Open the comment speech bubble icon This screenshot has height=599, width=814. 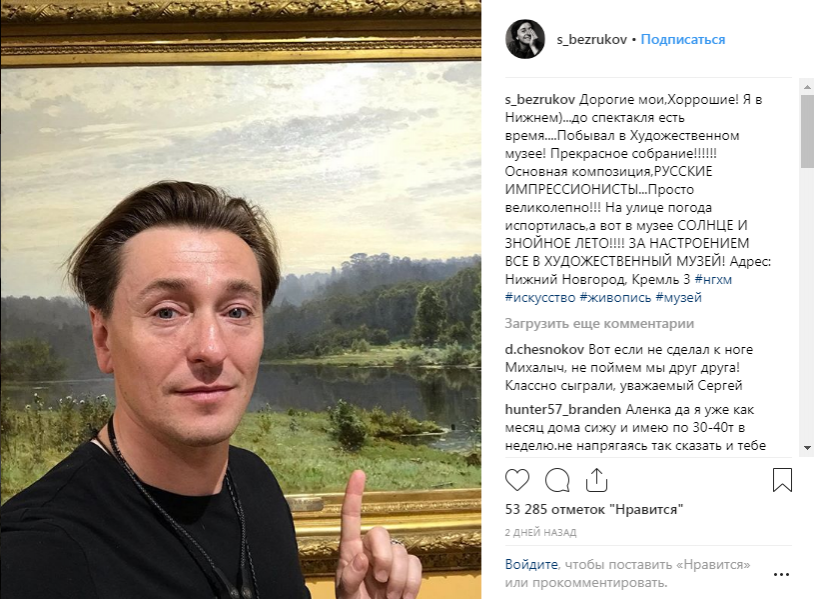pyautogui.click(x=557, y=480)
